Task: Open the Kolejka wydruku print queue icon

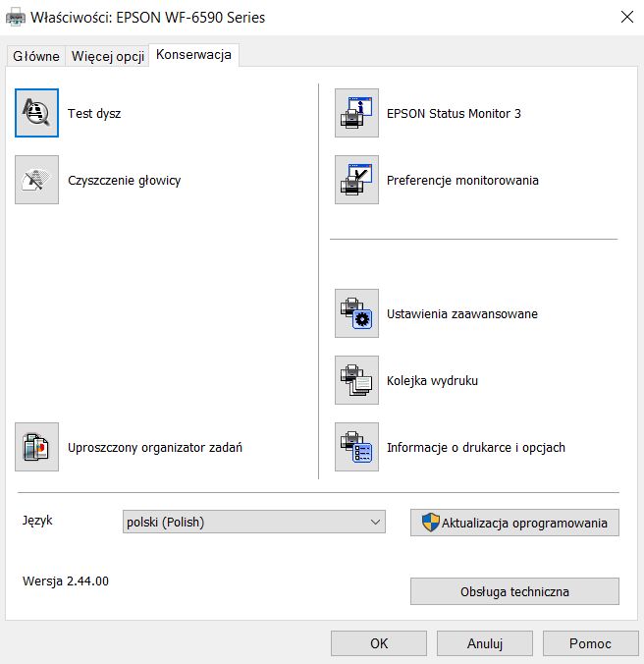Action: pyautogui.click(x=356, y=380)
